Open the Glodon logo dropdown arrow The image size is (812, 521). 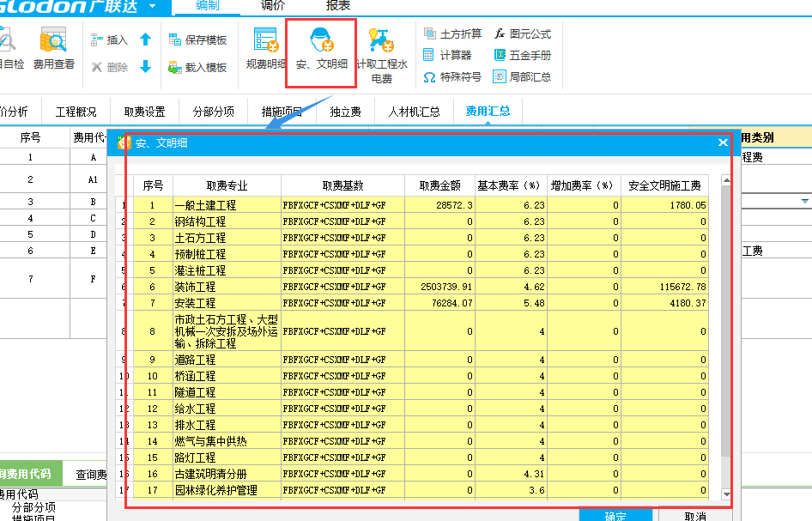(x=152, y=6)
